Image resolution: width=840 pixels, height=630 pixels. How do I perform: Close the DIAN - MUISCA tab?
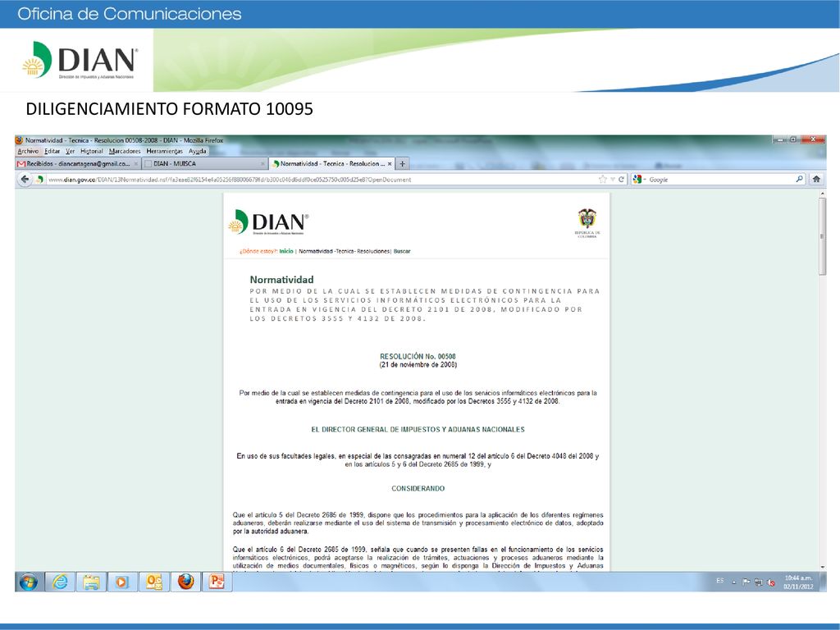tap(262, 164)
